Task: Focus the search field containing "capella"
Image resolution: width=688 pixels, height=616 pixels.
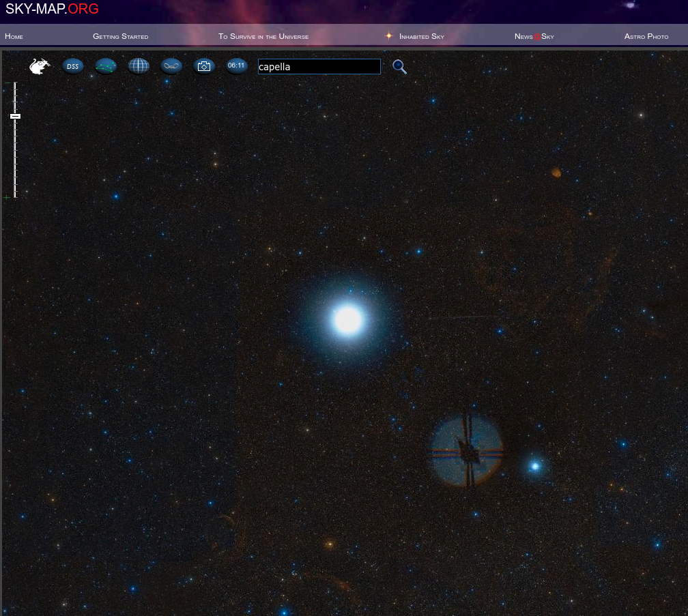Action: (319, 67)
